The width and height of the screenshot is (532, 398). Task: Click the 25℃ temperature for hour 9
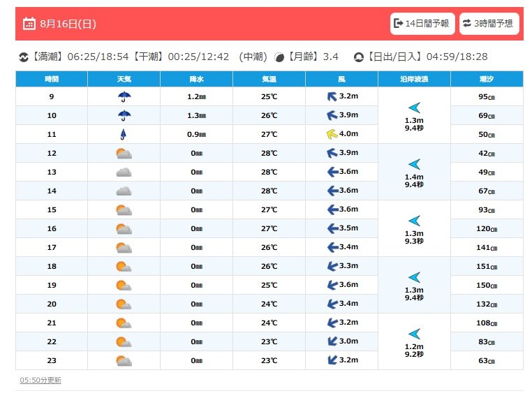pos(269,96)
